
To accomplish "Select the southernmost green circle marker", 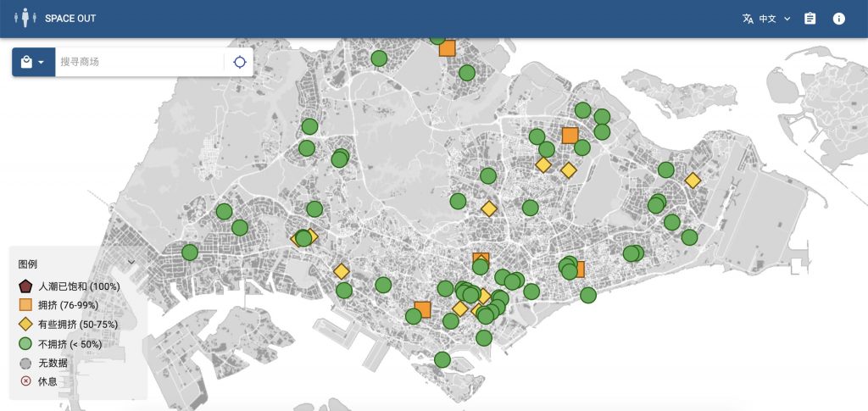I will pos(442,359).
